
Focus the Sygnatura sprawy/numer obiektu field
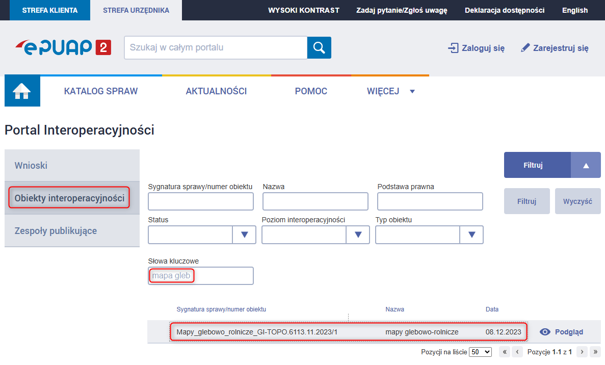tap(201, 201)
